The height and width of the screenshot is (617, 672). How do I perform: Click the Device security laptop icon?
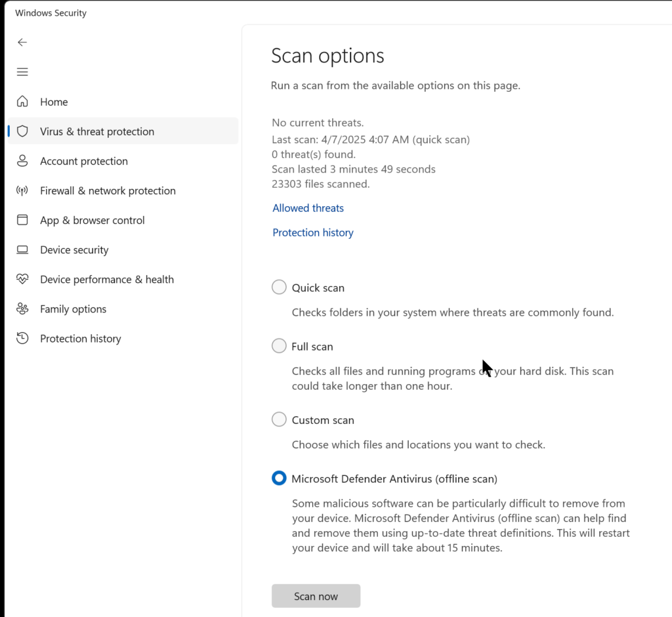click(x=22, y=249)
